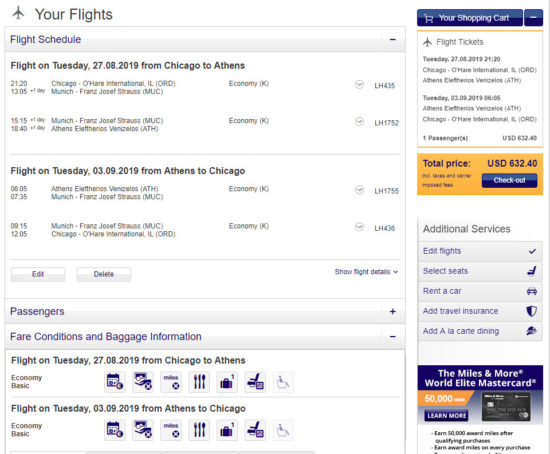Expand flight LH1752 details circle arrow
550x454 pixels.
click(x=359, y=122)
